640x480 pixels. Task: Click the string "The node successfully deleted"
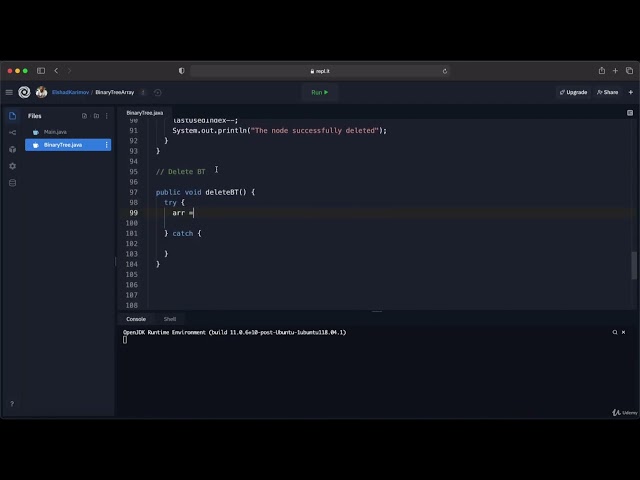[x=315, y=131]
